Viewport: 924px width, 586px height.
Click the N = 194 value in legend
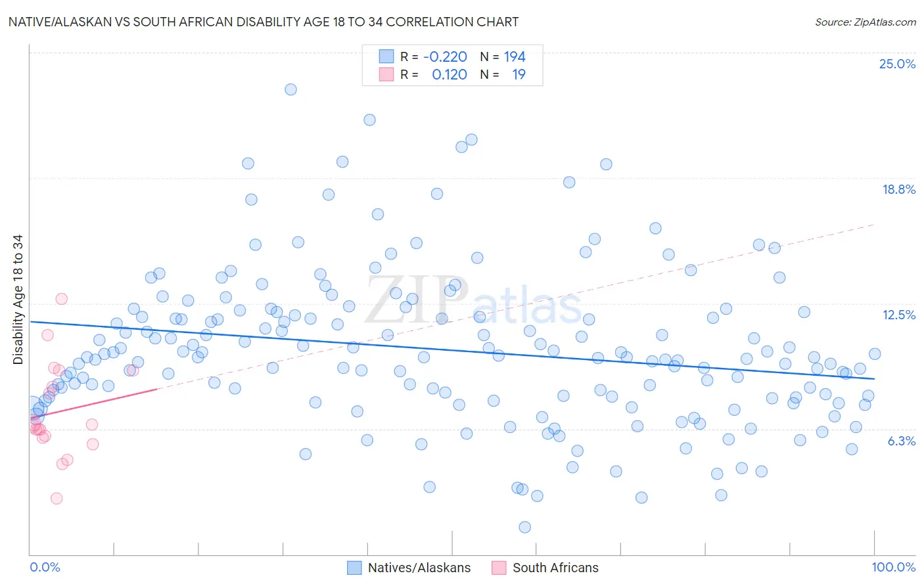(503, 56)
